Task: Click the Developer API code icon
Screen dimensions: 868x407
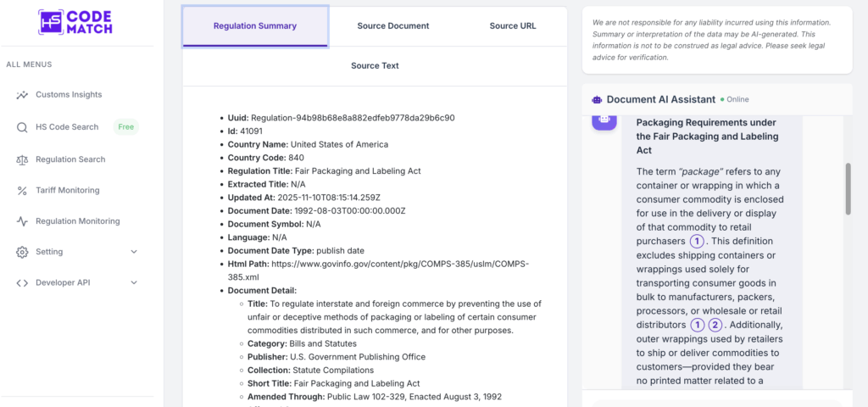Action: [x=22, y=283]
